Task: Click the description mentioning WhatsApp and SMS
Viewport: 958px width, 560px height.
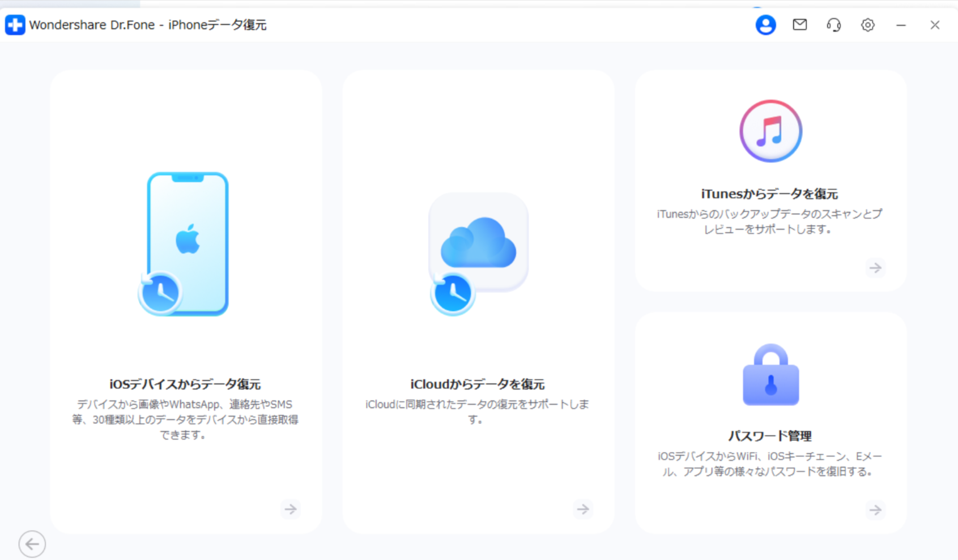Action: 185,420
